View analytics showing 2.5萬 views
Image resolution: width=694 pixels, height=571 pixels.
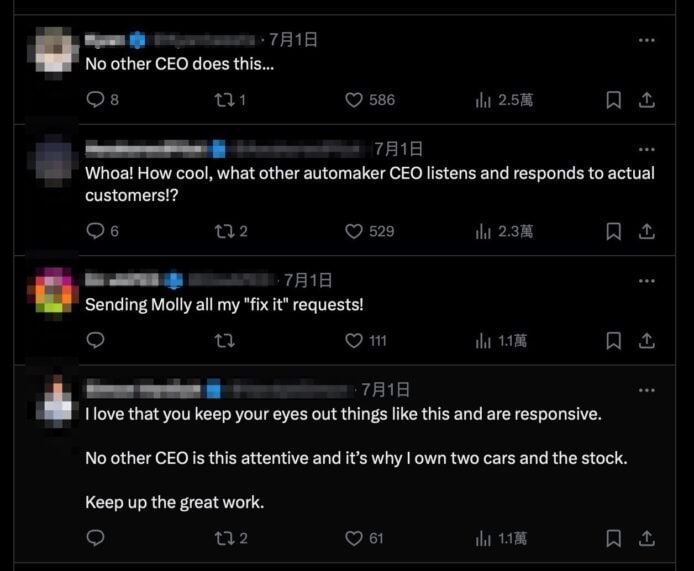(483, 100)
